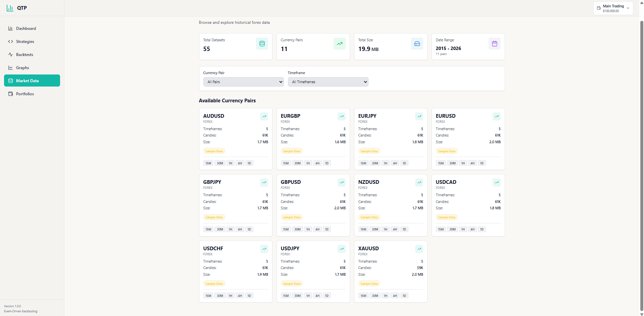This screenshot has height=316, width=644.
Task: Click the Currency Pairs trend icon
Action: click(x=340, y=44)
